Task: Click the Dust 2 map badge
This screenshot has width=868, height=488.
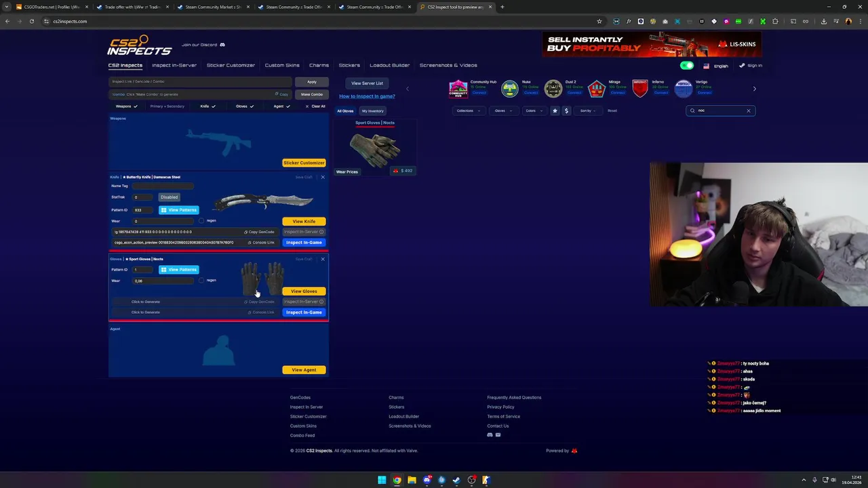Action: (x=553, y=88)
